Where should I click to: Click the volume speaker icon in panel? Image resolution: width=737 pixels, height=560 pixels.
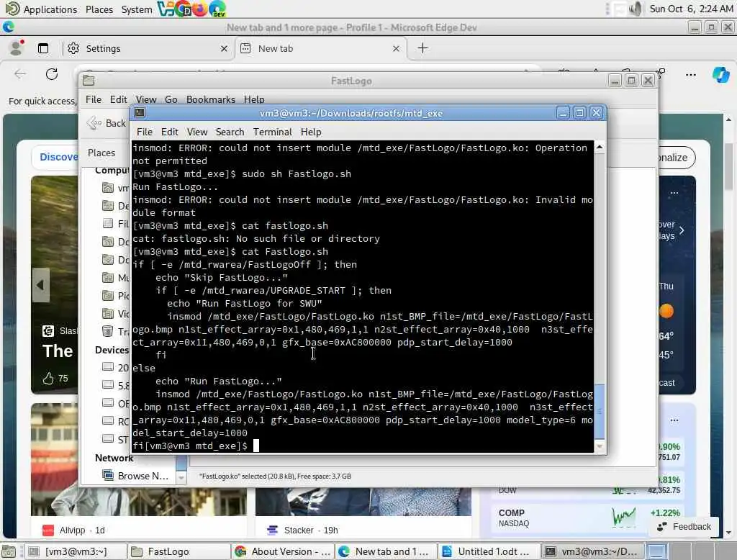coord(635,9)
